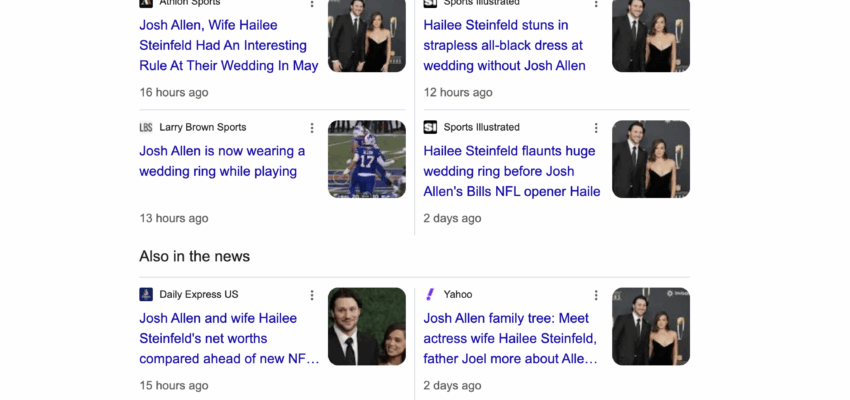This screenshot has width=850, height=400.
Task: Open "Interesting Rule At Their Wedding" headline
Action: coord(228,45)
